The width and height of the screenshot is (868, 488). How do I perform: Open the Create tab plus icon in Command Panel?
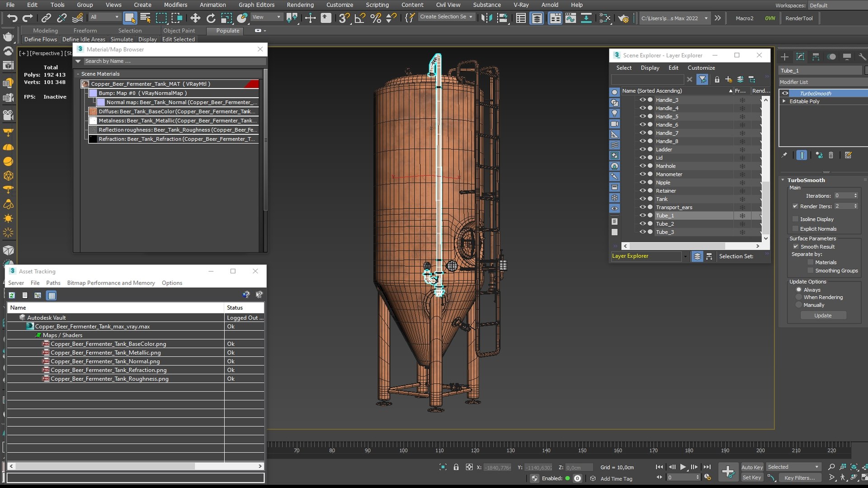[785, 56]
